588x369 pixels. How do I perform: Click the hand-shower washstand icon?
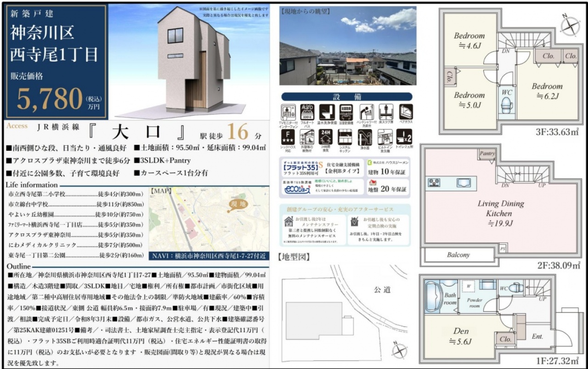point(366,112)
